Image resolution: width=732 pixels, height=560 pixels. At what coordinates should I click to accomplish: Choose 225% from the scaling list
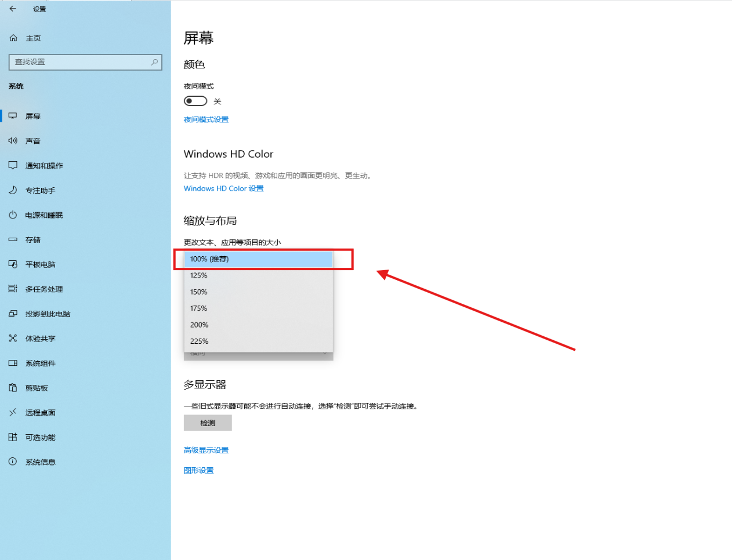[199, 341]
